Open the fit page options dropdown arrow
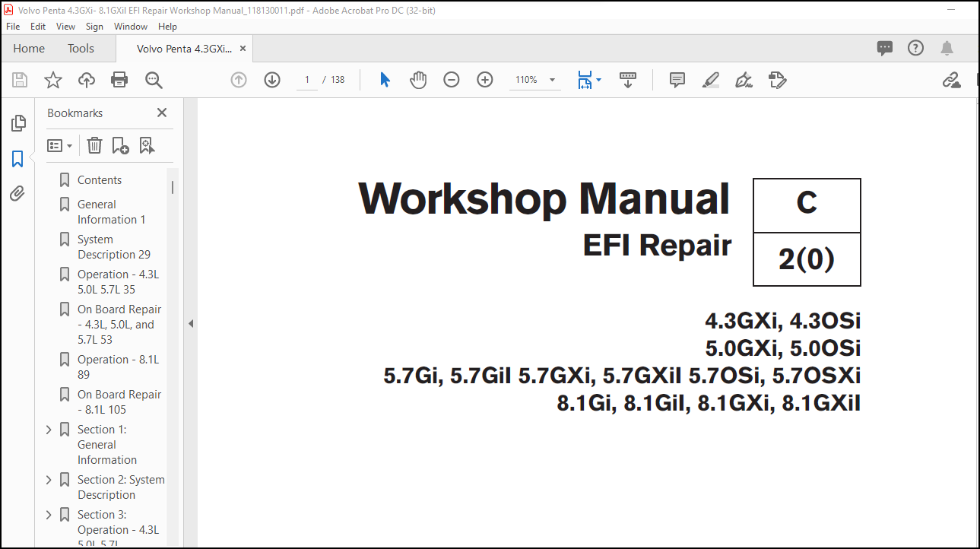The width and height of the screenshot is (980, 549). pyautogui.click(x=598, y=80)
